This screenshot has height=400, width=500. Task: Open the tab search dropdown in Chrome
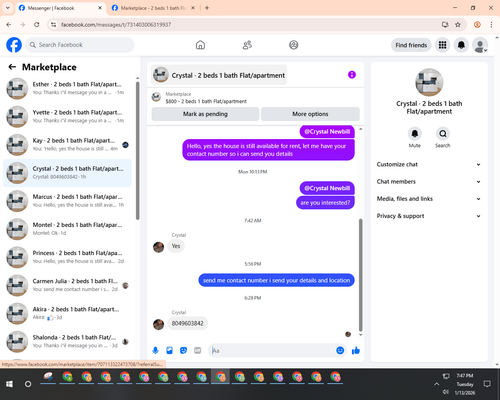pos(8,8)
